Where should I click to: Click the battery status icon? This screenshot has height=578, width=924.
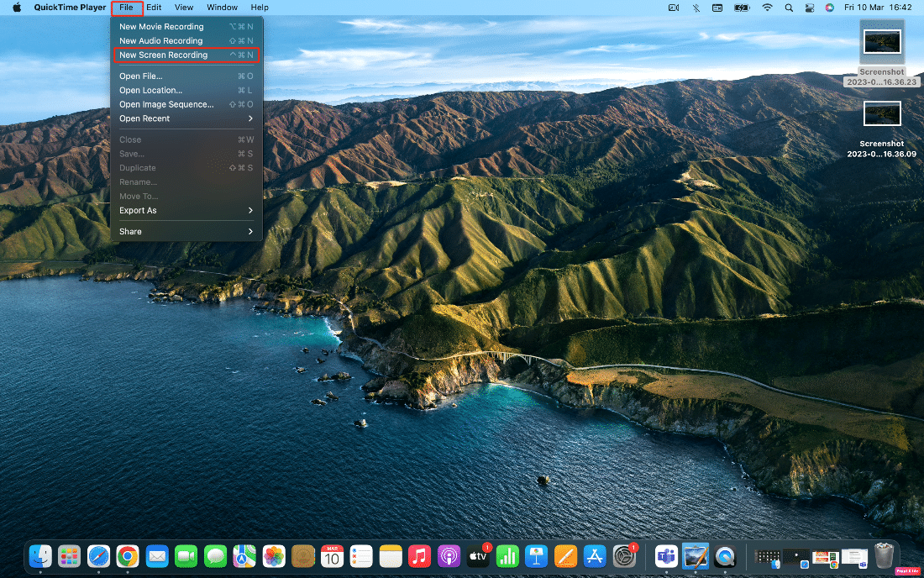pos(742,8)
